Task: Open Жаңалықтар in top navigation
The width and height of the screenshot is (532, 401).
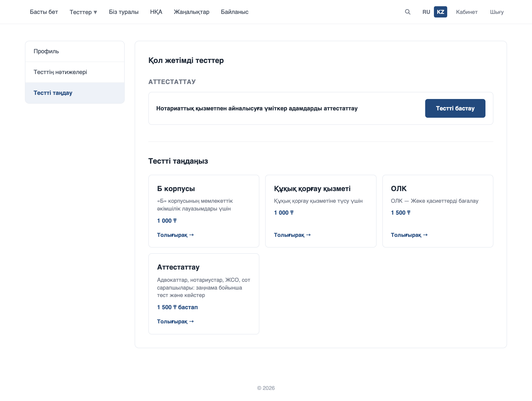Action: (x=191, y=12)
